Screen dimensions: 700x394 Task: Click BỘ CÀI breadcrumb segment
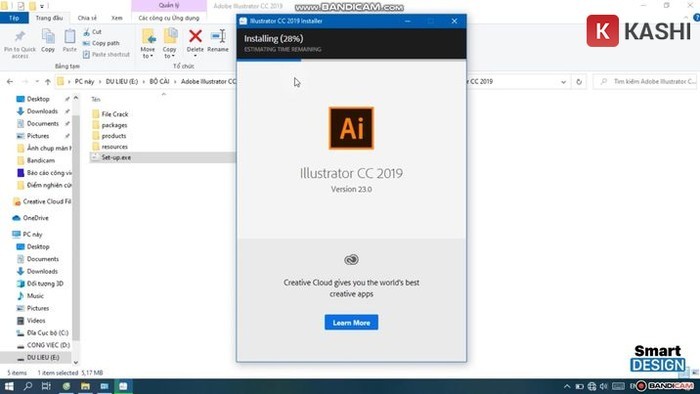click(x=159, y=82)
